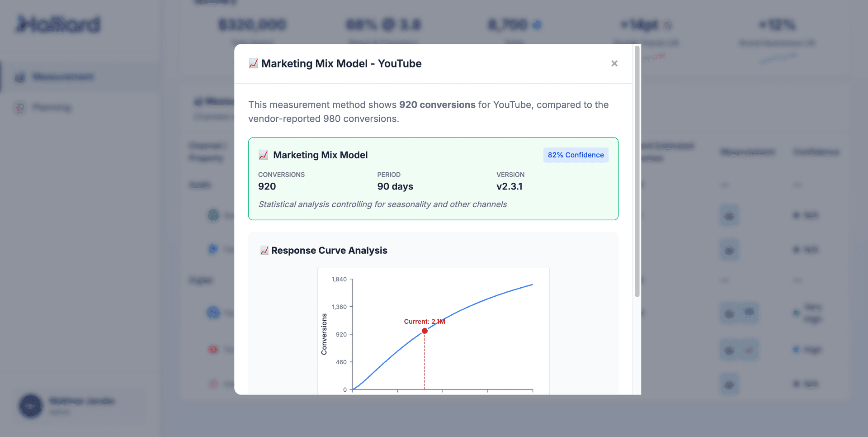The image size is (868, 437).
Task: Click the v2.3.1 version value
Action: [509, 186]
